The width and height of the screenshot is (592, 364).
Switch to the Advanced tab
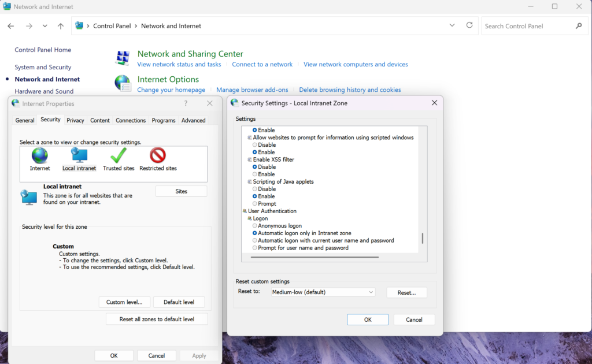coord(193,120)
